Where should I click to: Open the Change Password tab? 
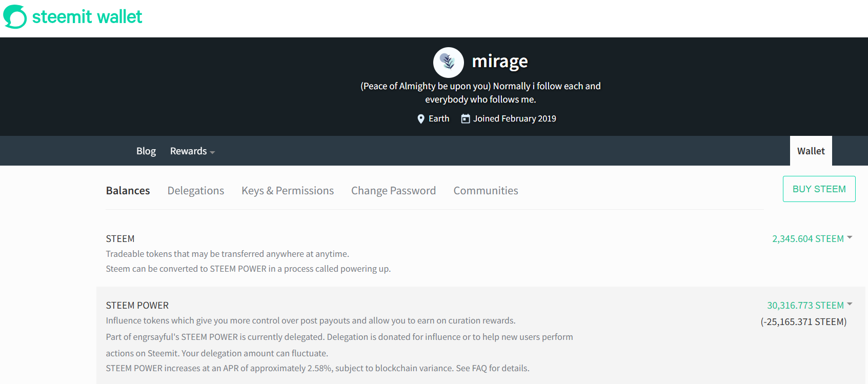393,191
